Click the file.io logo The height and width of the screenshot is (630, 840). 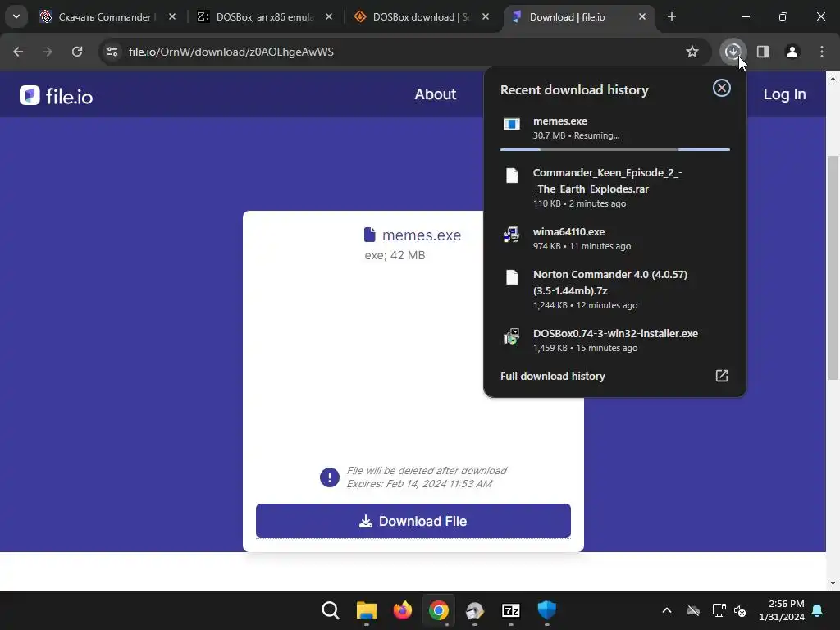point(57,96)
